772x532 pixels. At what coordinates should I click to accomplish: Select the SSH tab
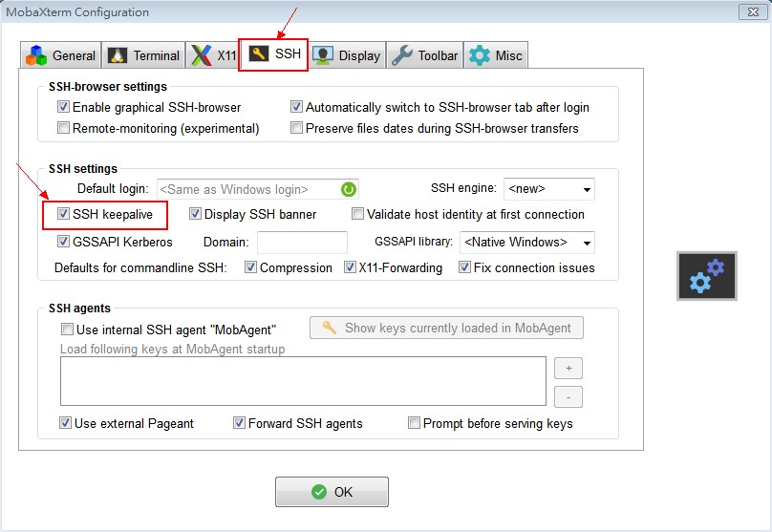coord(273,54)
